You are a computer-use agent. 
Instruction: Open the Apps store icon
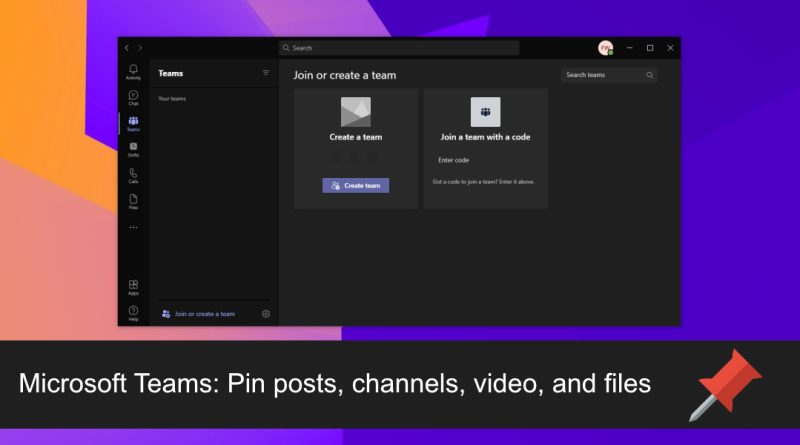133,287
